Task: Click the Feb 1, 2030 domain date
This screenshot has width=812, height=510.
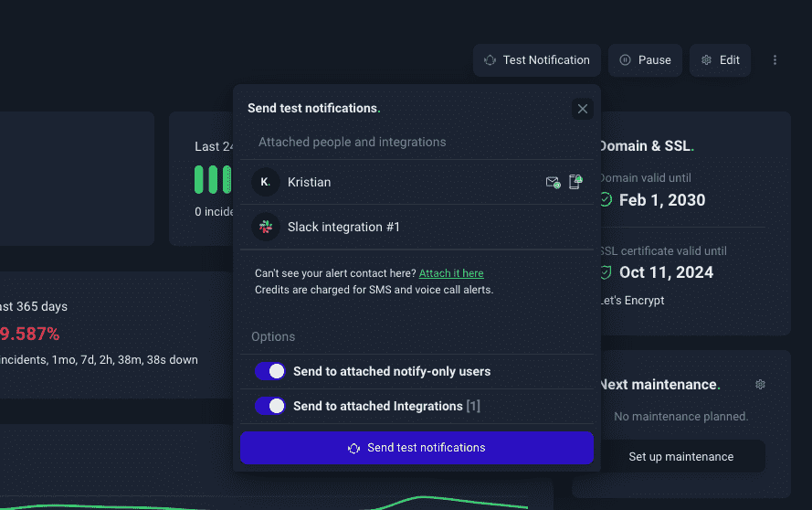Action: 662,200
